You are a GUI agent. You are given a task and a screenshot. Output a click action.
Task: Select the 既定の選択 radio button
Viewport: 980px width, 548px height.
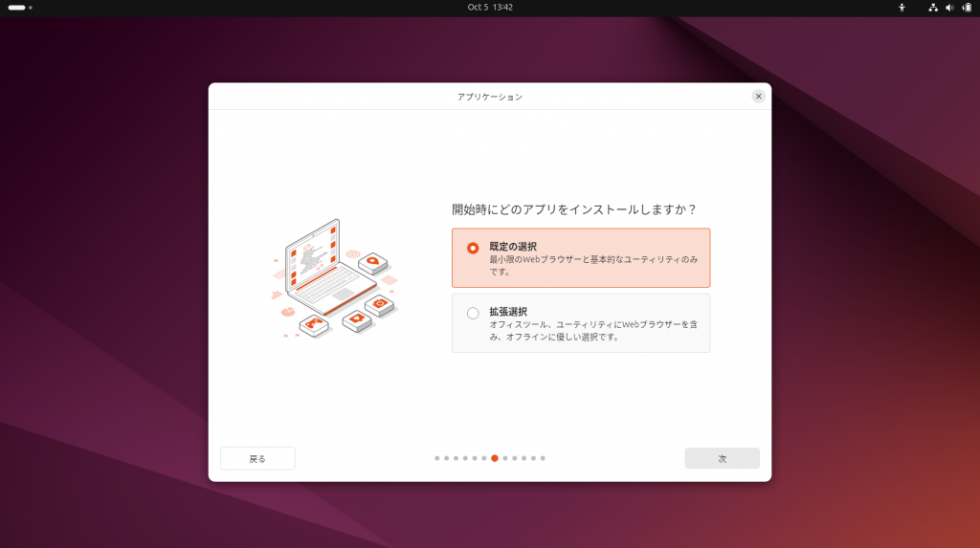(x=473, y=248)
